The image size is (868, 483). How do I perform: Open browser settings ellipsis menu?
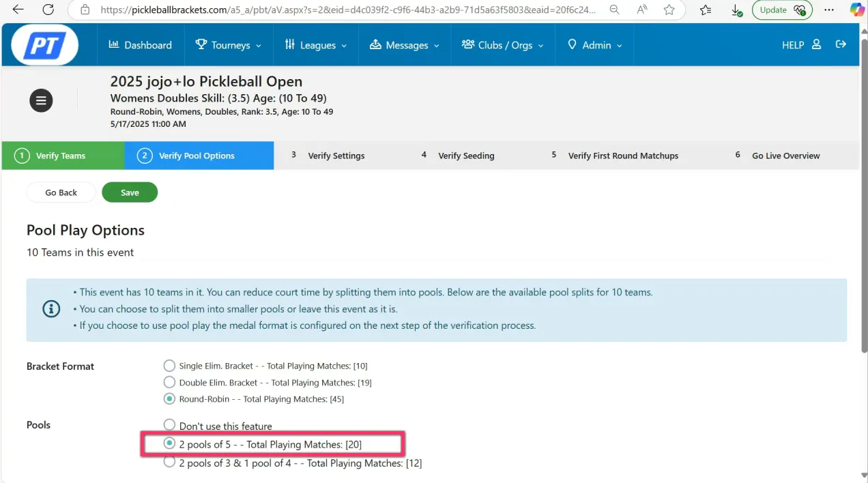(829, 10)
